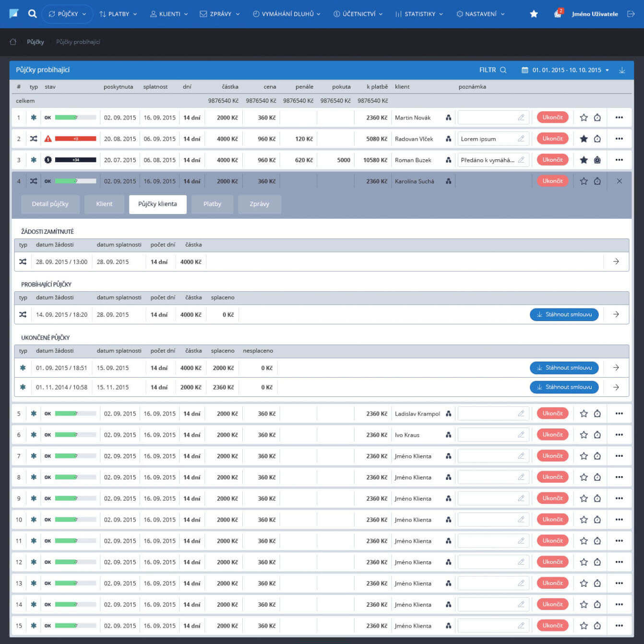
Task: Click the green progress bar in row 1
Action: pos(75,118)
